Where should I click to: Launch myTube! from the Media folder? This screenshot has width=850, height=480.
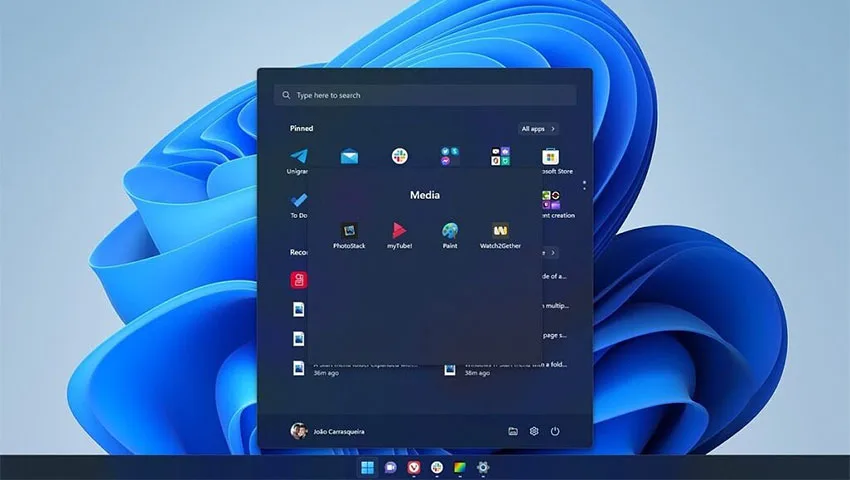coord(400,235)
